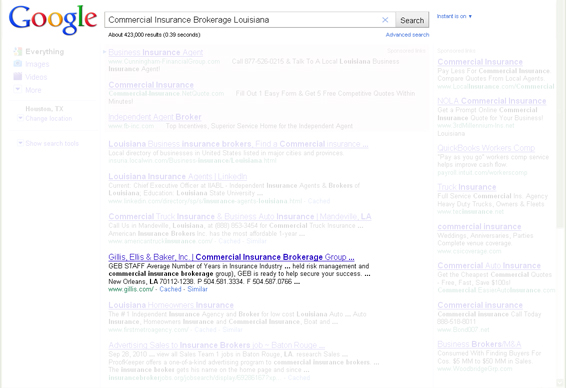
Task: Click the Google logo
Action: 53,20
